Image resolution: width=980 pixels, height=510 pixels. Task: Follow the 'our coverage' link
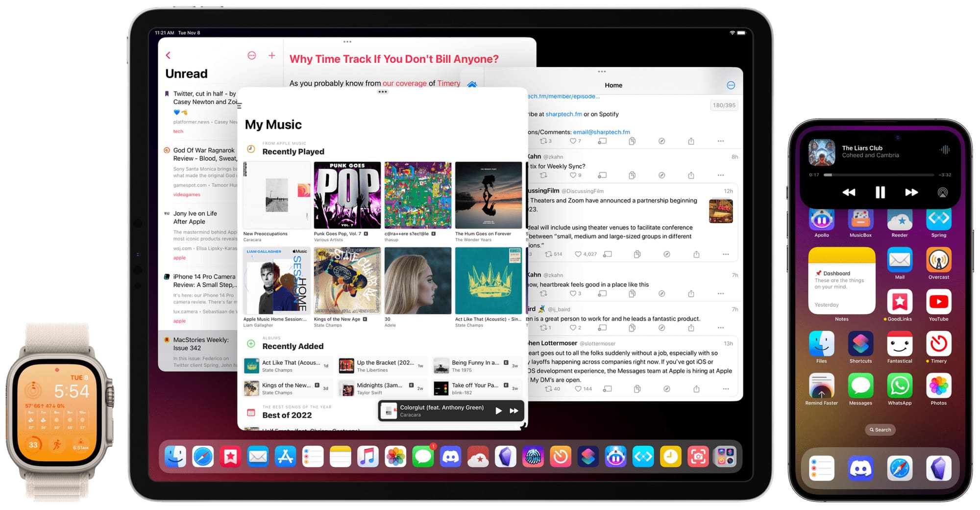404,83
